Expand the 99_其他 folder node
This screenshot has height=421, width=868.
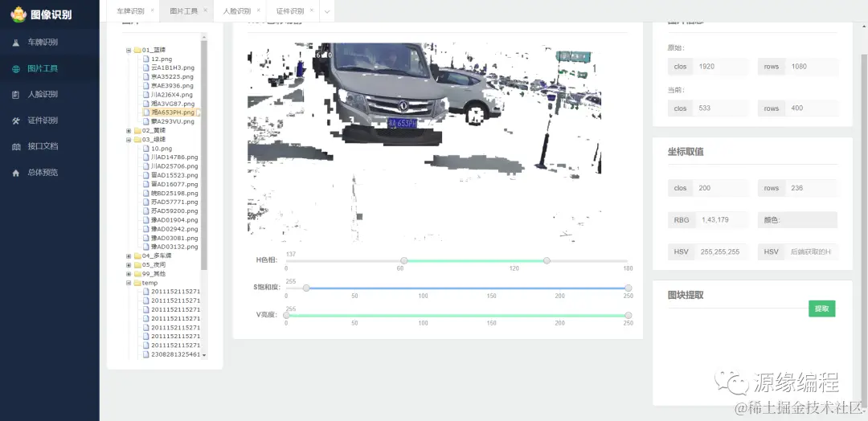point(129,274)
